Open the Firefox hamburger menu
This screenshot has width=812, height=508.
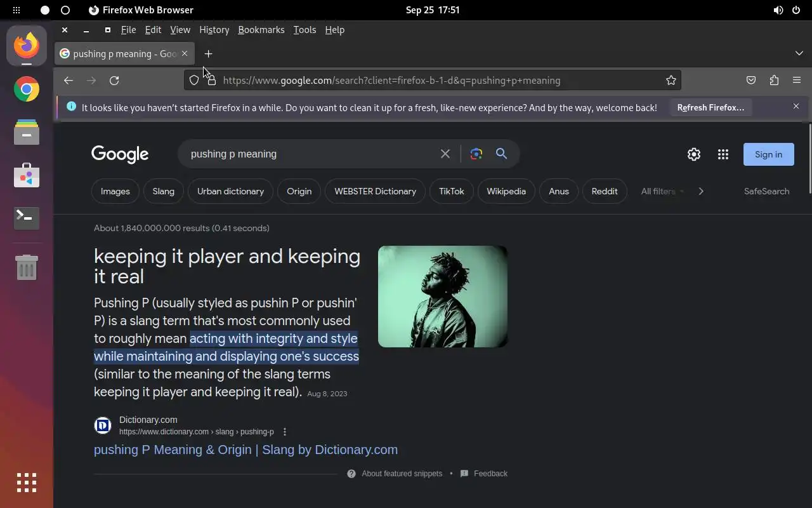point(797,81)
